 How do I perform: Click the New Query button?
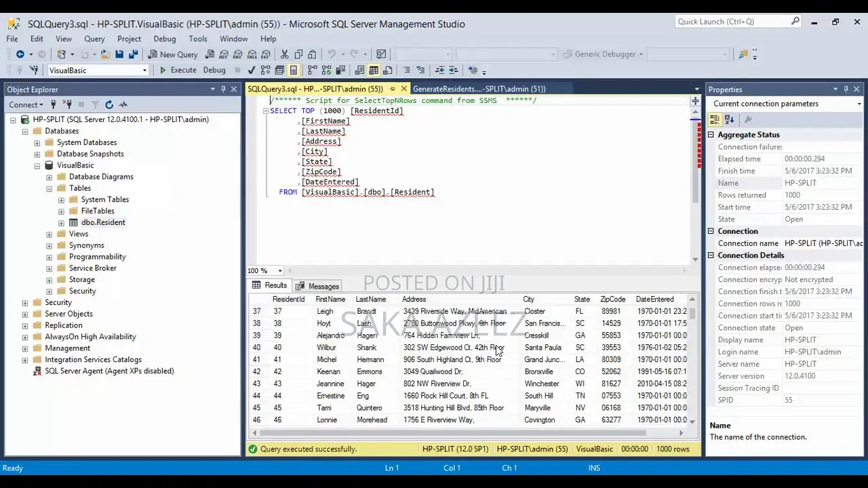pyautogui.click(x=173, y=54)
